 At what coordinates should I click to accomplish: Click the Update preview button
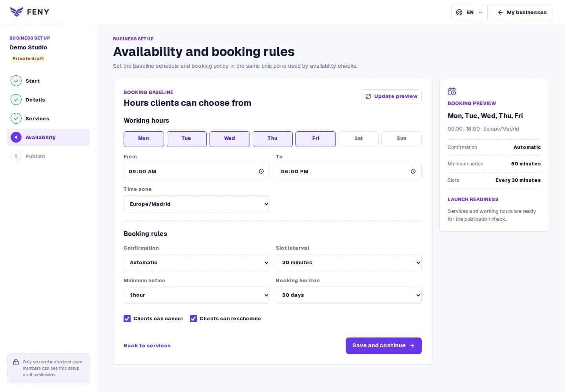(391, 96)
